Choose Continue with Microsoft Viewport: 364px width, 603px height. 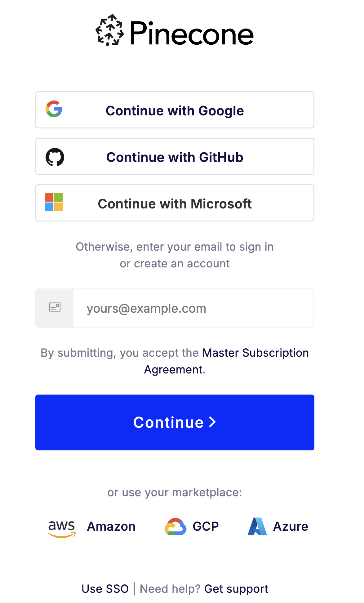(x=175, y=203)
